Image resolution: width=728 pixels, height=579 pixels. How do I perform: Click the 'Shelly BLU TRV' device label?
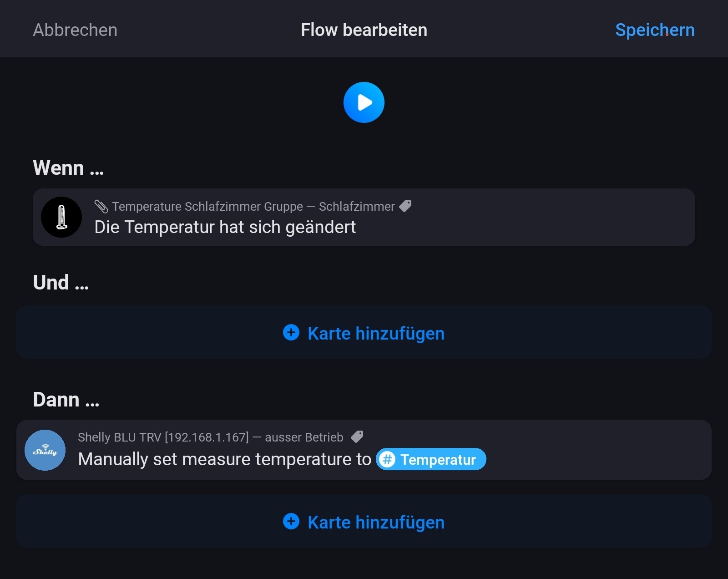(x=163, y=437)
